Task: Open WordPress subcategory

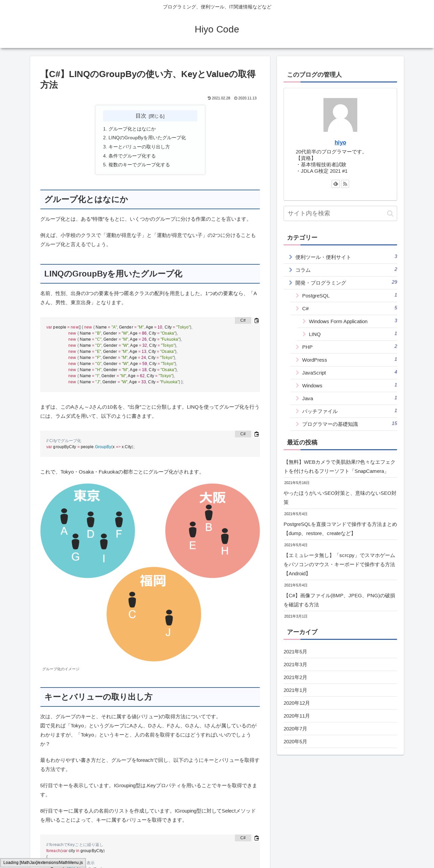Action: (344, 360)
